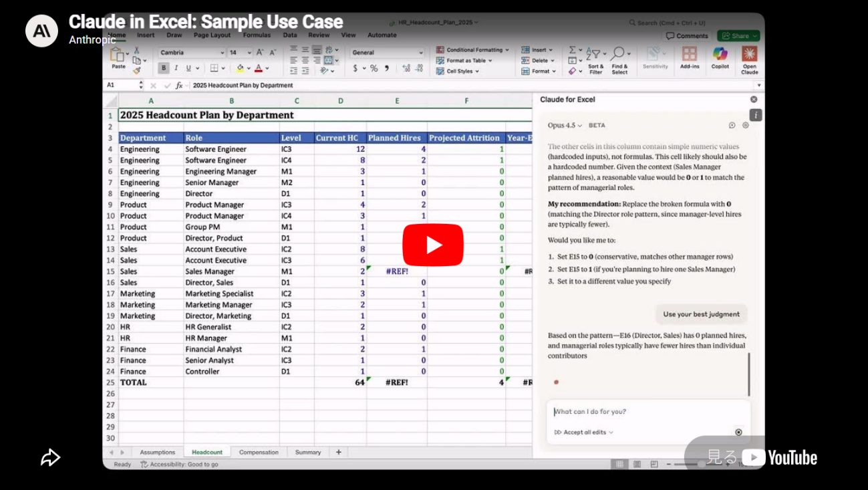The width and height of the screenshot is (868, 490).
Task: Click the currency dollar icon
Action: click(x=355, y=68)
